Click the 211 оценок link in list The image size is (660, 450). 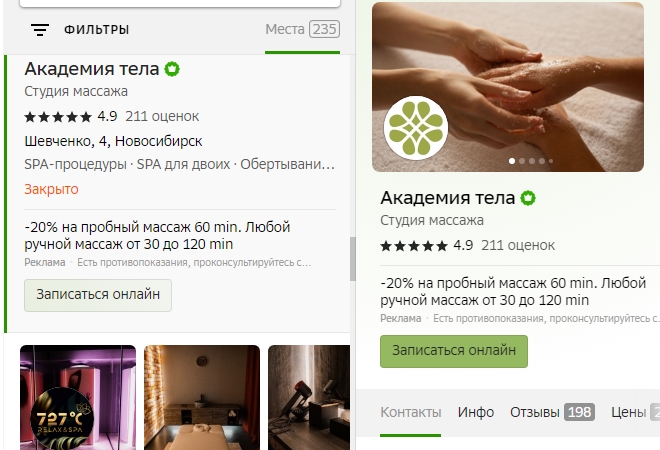162,117
